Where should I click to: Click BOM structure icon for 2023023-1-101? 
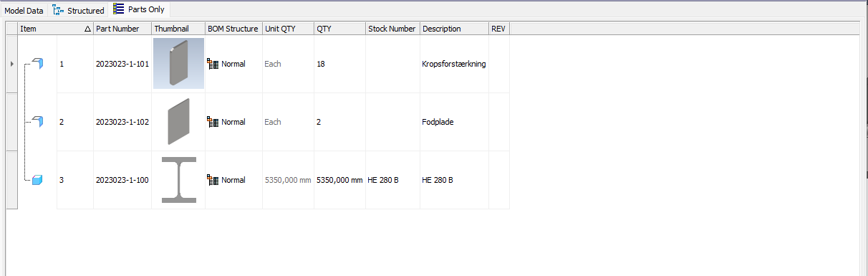[213, 64]
